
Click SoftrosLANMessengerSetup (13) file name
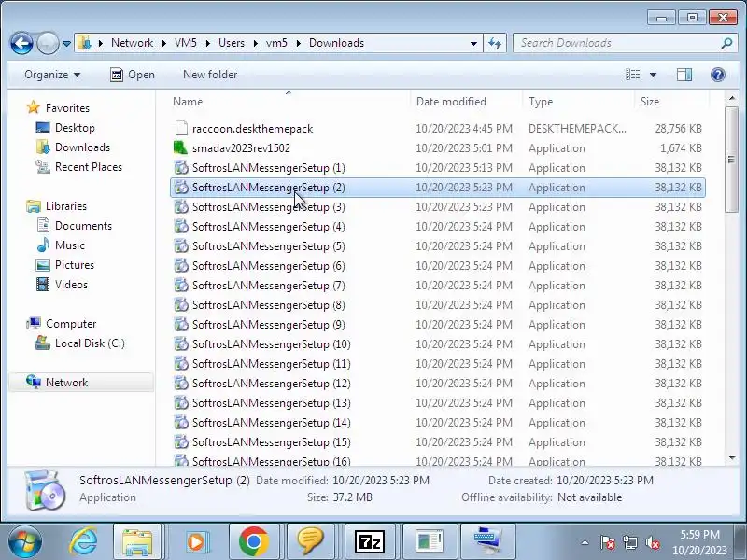pos(271,403)
